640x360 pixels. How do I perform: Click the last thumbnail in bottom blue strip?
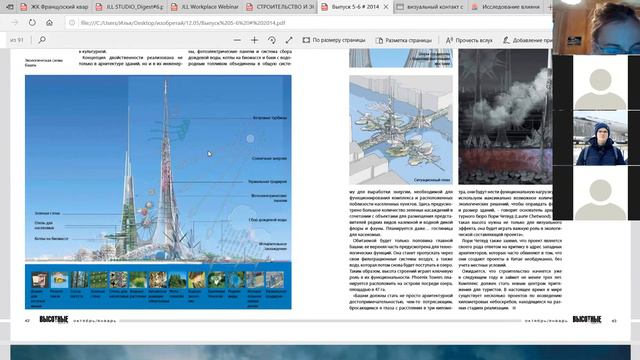click(275, 280)
